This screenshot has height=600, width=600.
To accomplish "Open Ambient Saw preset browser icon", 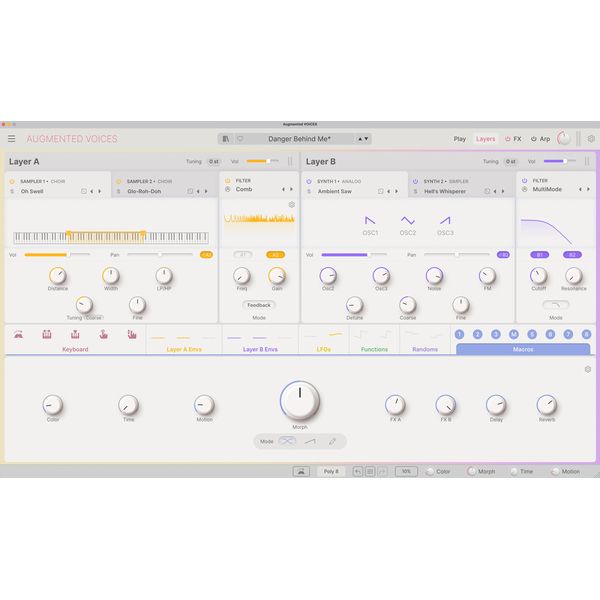I will 380,191.
